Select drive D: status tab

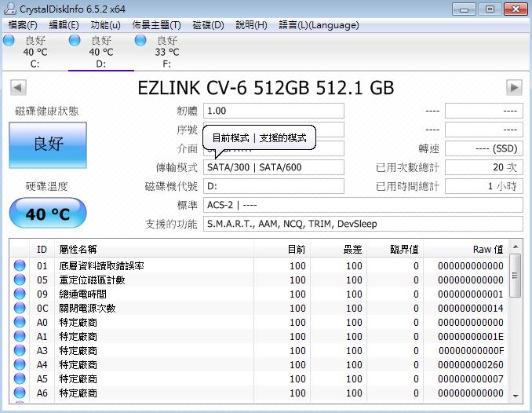(100, 52)
